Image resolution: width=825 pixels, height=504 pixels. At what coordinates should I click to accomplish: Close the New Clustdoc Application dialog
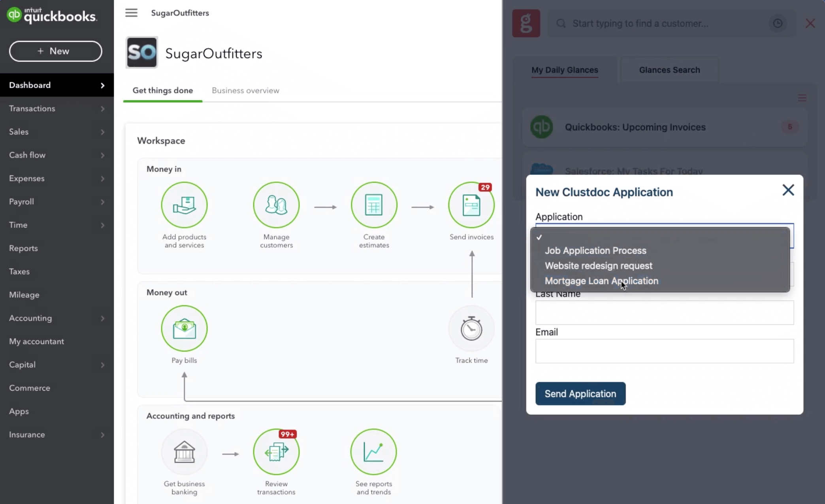[x=788, y=190]
